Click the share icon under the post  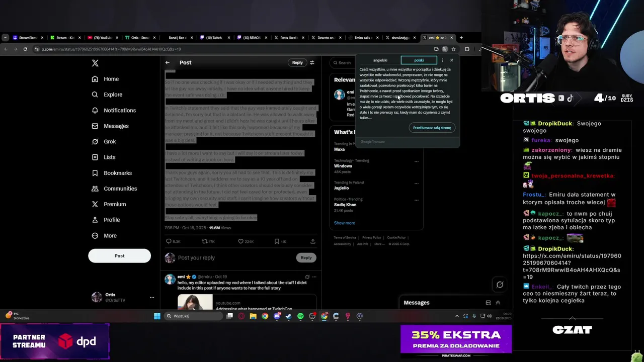[312, 241]
